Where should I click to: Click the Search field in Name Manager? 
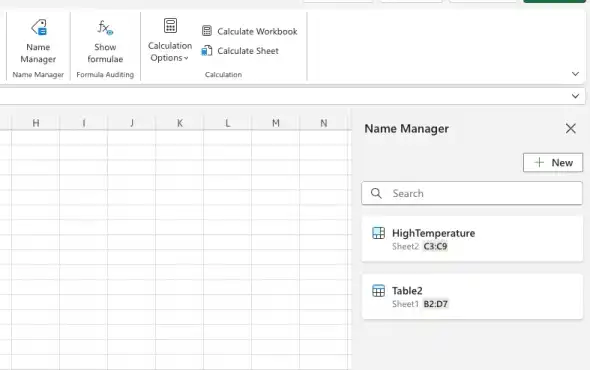click(472, 193)
